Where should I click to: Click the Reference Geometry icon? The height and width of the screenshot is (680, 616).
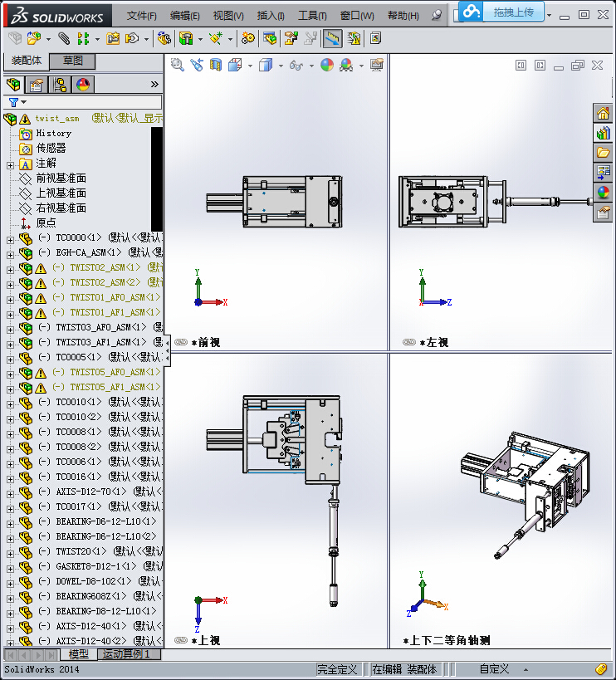216,38
